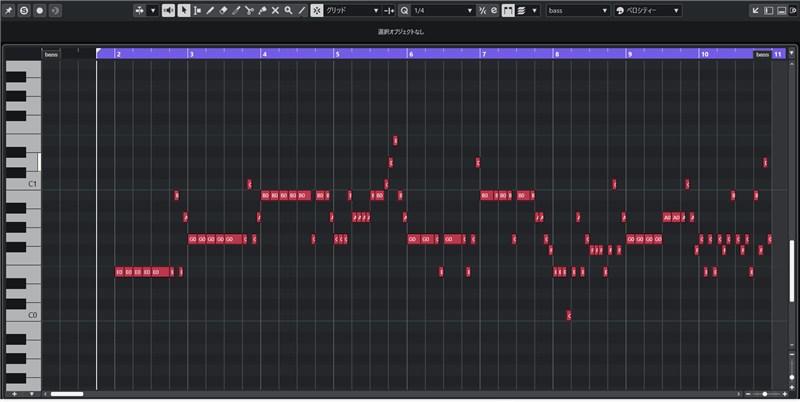
Task: Click the Q quantize icon
Action: (x=405, y=10)
